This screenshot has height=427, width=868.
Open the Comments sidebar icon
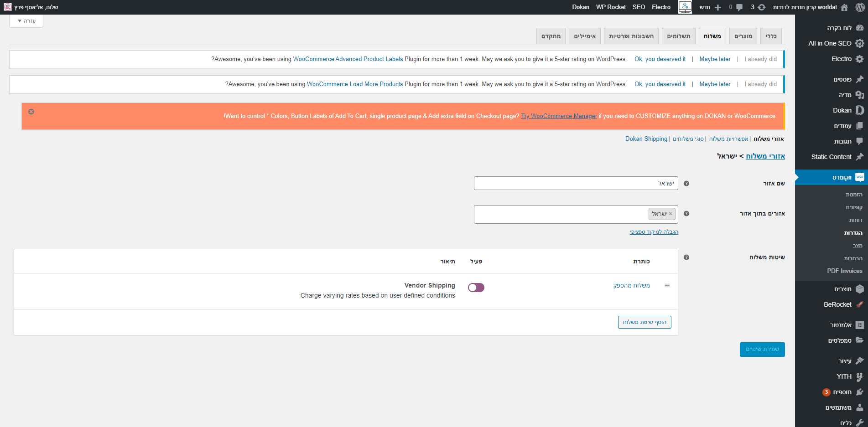coord(860,141)
